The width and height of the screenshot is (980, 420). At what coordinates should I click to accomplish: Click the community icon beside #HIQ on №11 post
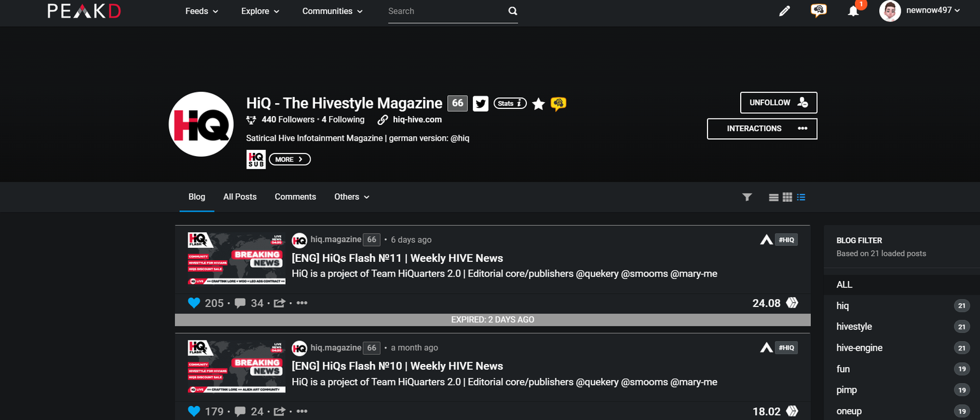click(x=766, y=240)
